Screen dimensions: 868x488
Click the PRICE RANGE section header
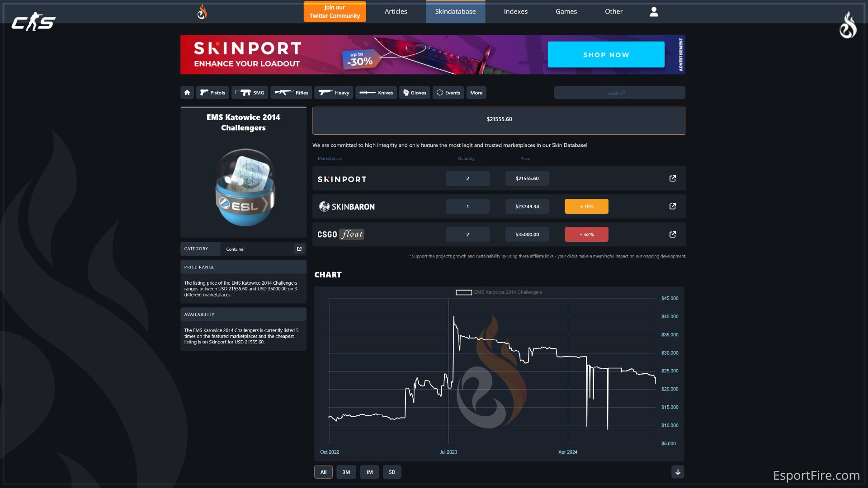243,267
